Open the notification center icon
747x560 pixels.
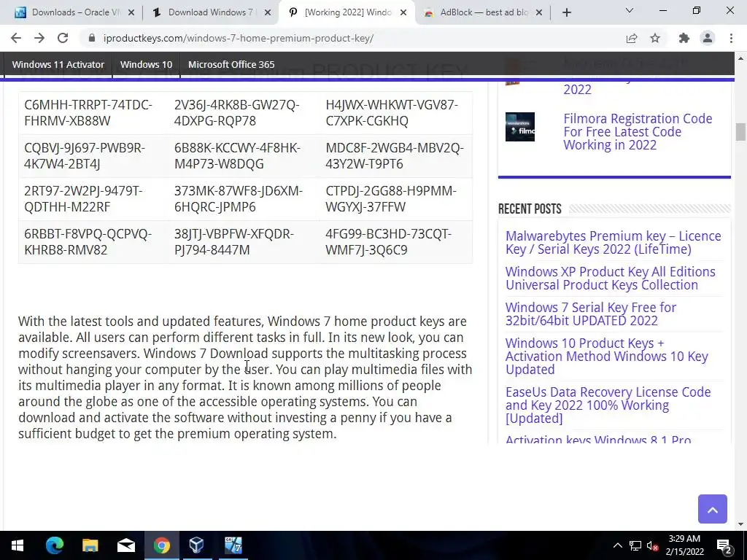coord(724,545)
